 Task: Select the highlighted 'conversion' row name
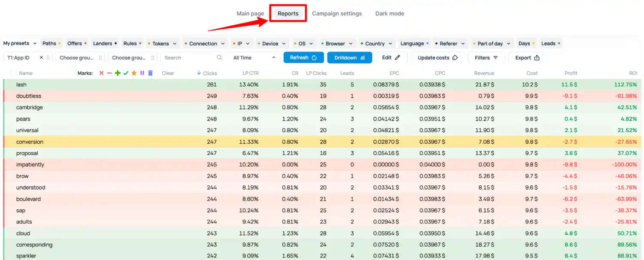30,142
